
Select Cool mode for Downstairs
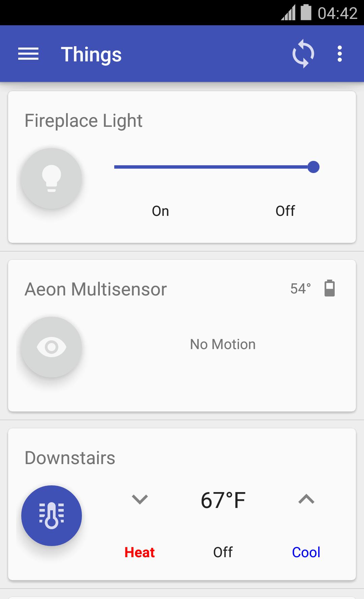coord(306,552)
